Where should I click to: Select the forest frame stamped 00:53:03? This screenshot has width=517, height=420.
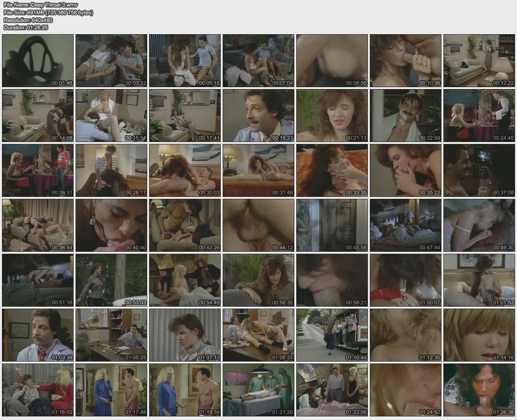(x=111, y=280)
